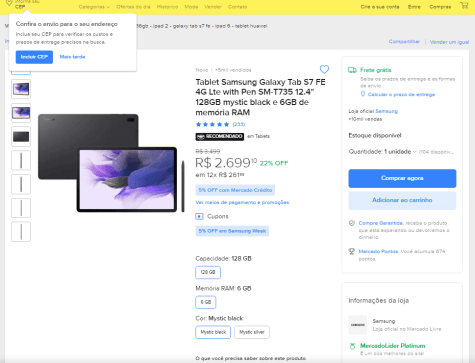Image resolution: width=475 pixels, height=363 pixels.
Task: Add product to favorites with heart icon
Action: click(x=324, y=69)
